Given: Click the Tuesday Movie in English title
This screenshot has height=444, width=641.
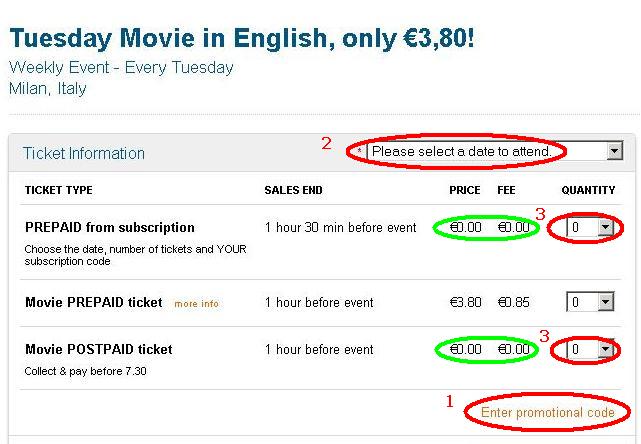Looking at the screenshot, I should coord(242,38).
